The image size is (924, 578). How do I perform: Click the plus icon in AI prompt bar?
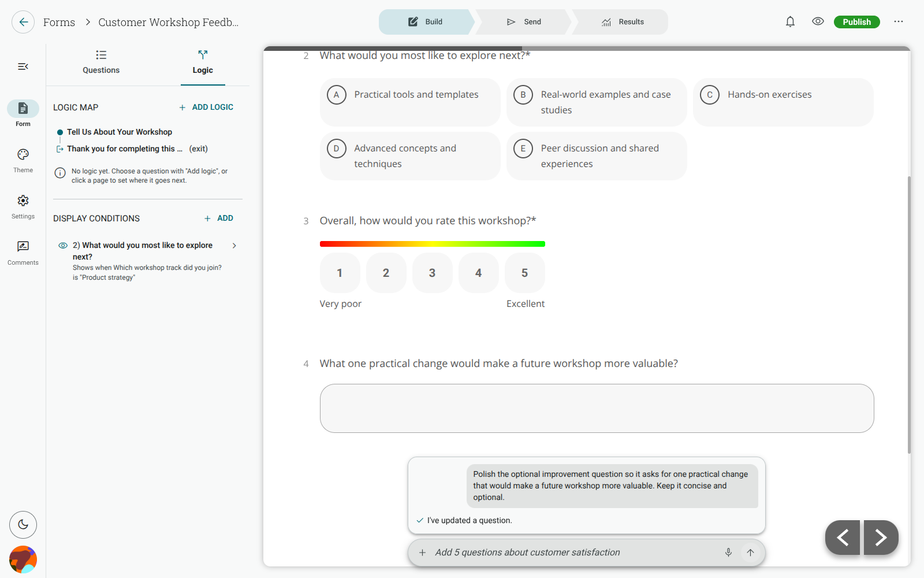(x=422, y=553)
